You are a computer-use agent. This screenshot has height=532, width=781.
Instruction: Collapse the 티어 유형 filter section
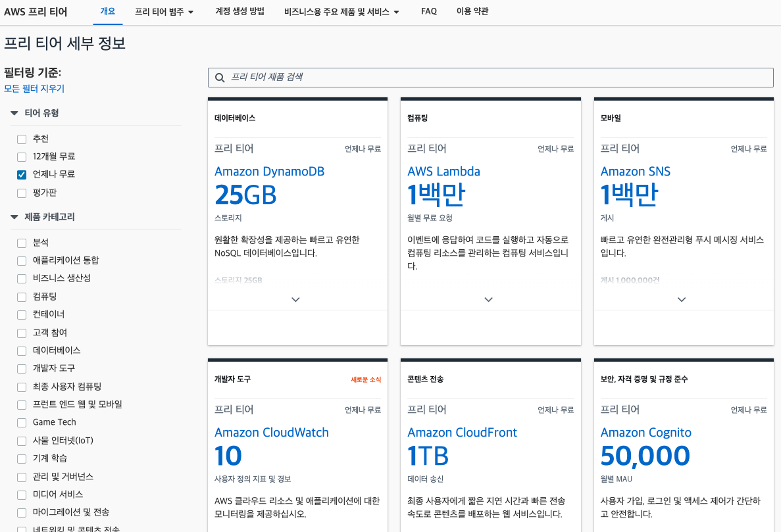pyautogui.click(x=14, y=114)
